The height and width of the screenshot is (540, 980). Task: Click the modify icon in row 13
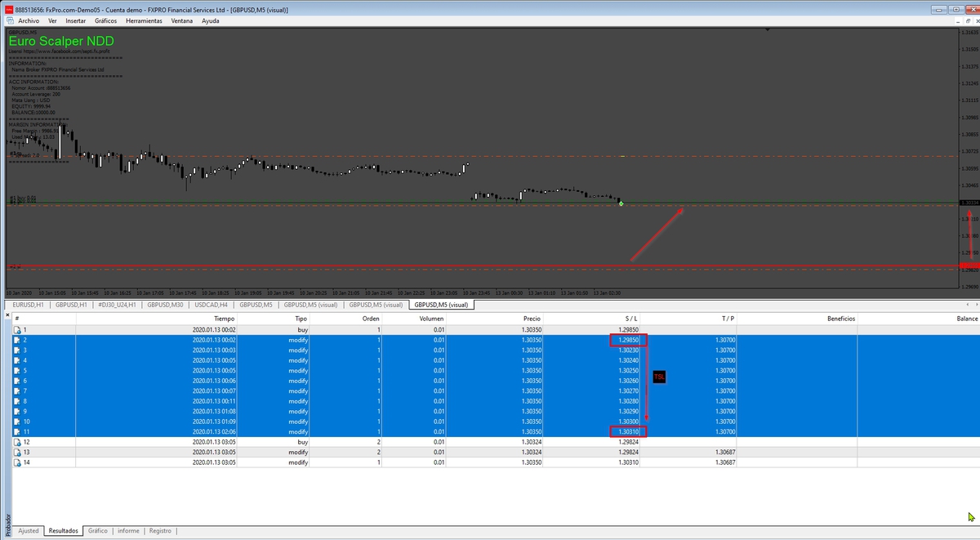(x=18, y=452)
